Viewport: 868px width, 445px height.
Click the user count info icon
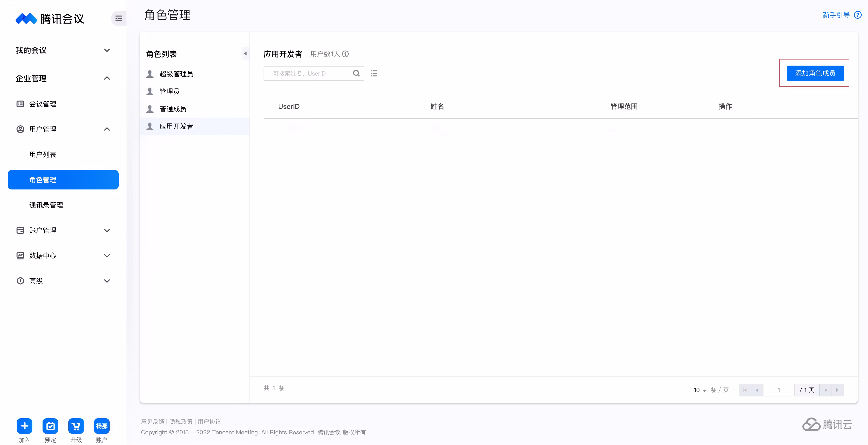pyautogui.click(x=345, y=54)
